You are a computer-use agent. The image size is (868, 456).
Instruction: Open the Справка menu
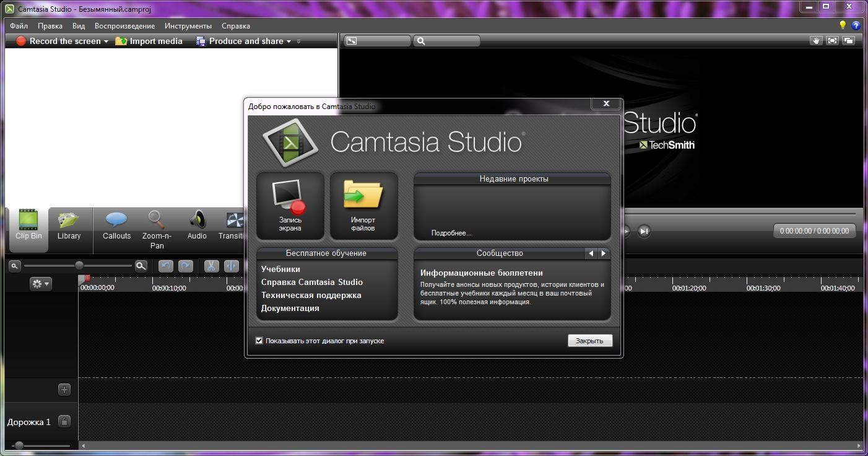click(235, 26)
